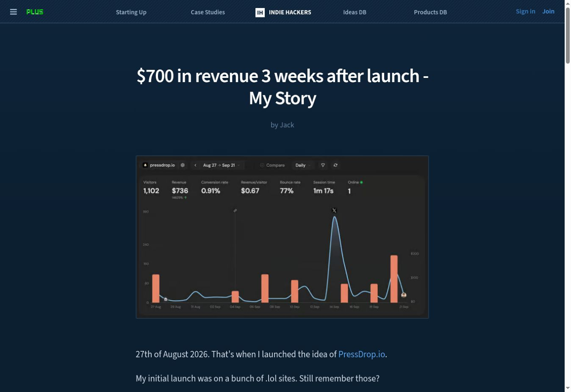Screen dimensions: 571x392
Task: Open Products DB page
Action: coord(430,12)
